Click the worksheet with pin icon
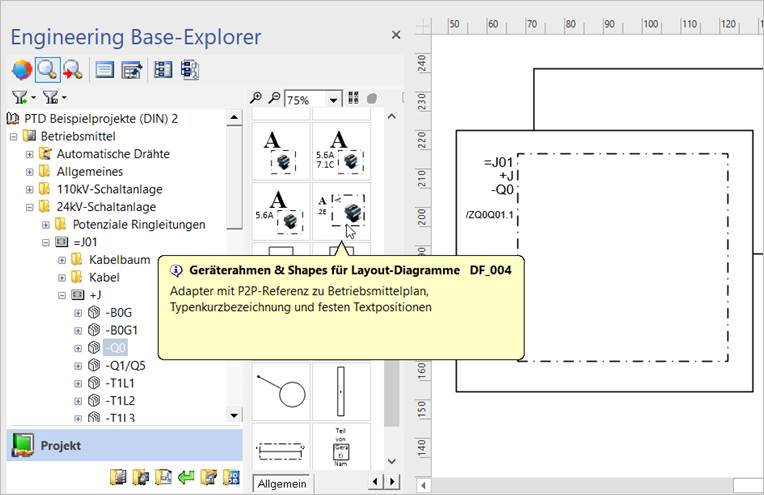The width and height of the screenshot is (764, 495). 132,70
